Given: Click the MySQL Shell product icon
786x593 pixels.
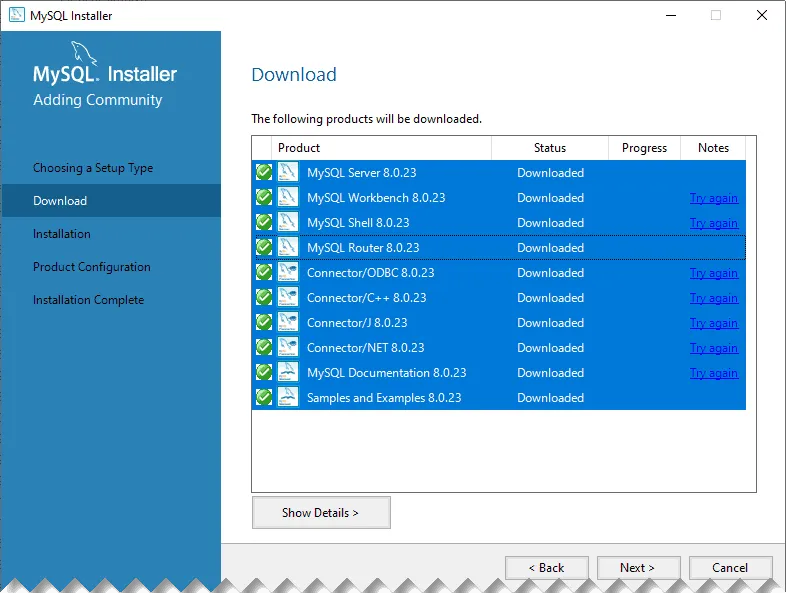Looking at the screenshot, I should [288, 222].
